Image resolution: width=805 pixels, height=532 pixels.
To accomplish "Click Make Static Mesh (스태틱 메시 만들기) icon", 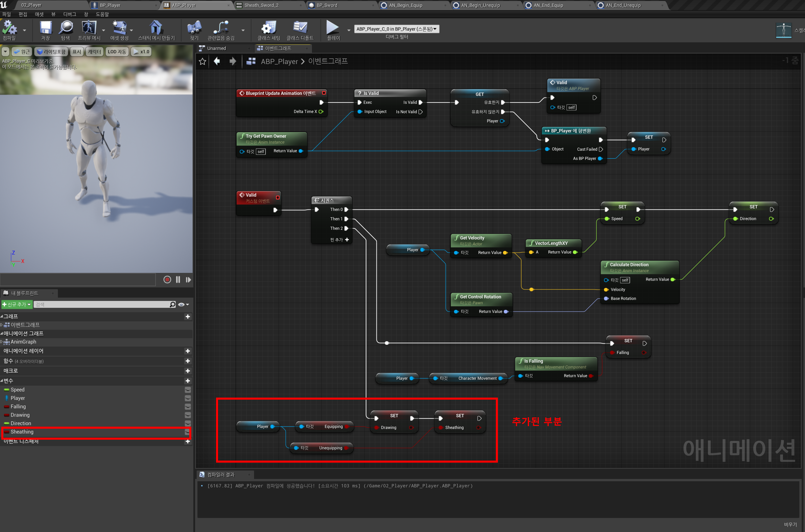I will click(156, 28).
